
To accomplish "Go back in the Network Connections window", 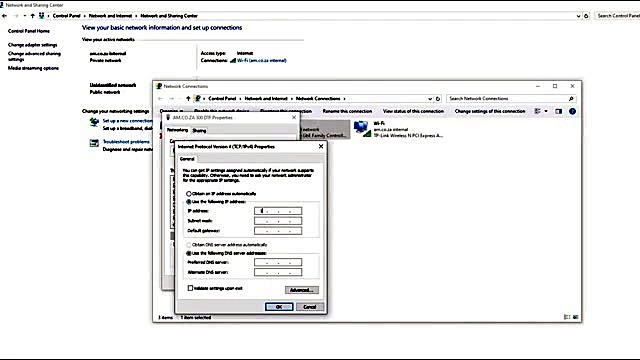I will point(160,98).
